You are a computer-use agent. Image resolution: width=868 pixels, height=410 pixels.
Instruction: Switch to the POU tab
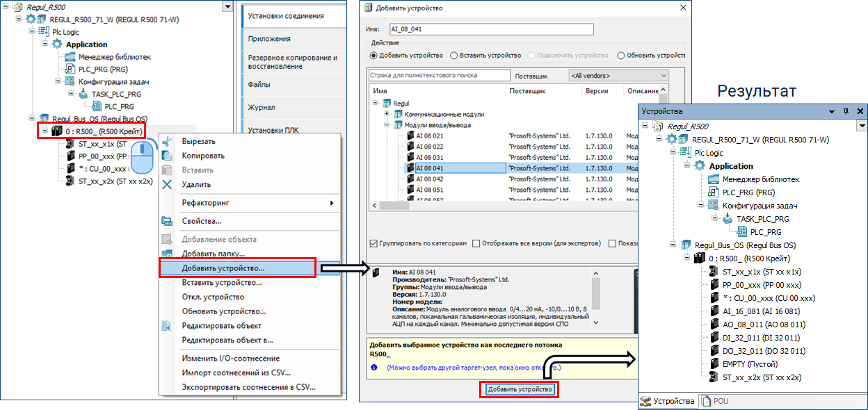tap(716, 401)
